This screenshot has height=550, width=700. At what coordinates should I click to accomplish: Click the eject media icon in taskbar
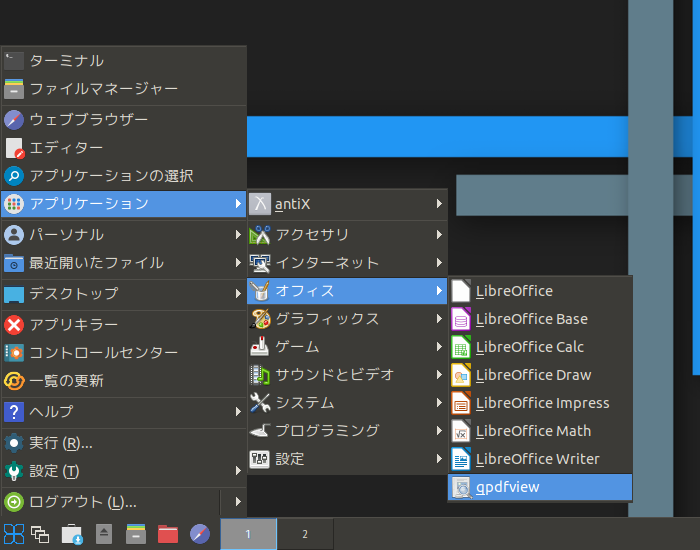click(x=104, y=534)
